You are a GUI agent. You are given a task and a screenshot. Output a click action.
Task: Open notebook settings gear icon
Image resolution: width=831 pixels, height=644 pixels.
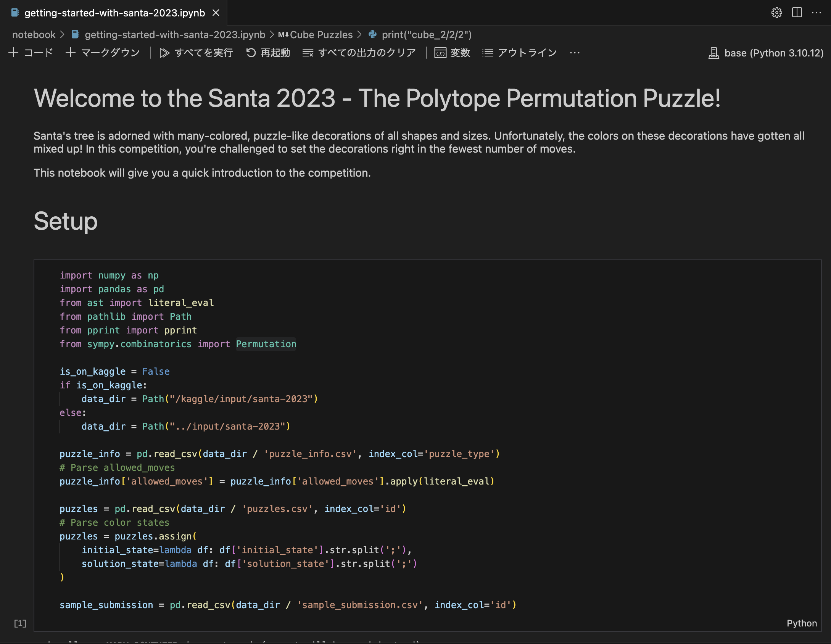pyautogui.click(x=776, y=13)
